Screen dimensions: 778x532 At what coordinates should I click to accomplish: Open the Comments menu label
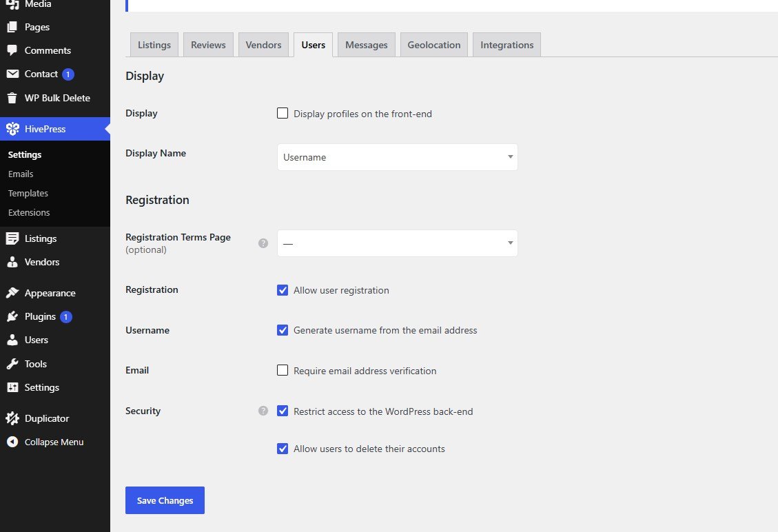pos(48,50)
